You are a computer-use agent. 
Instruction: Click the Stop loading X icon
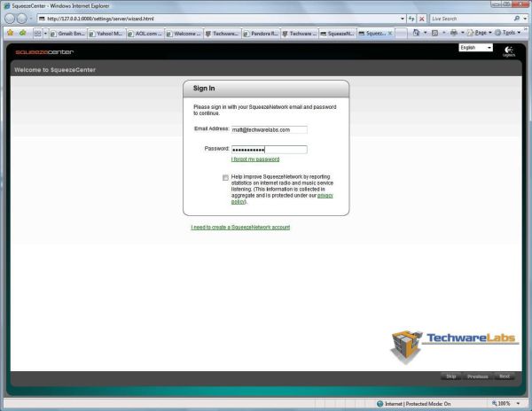click(x=422, y=18)
